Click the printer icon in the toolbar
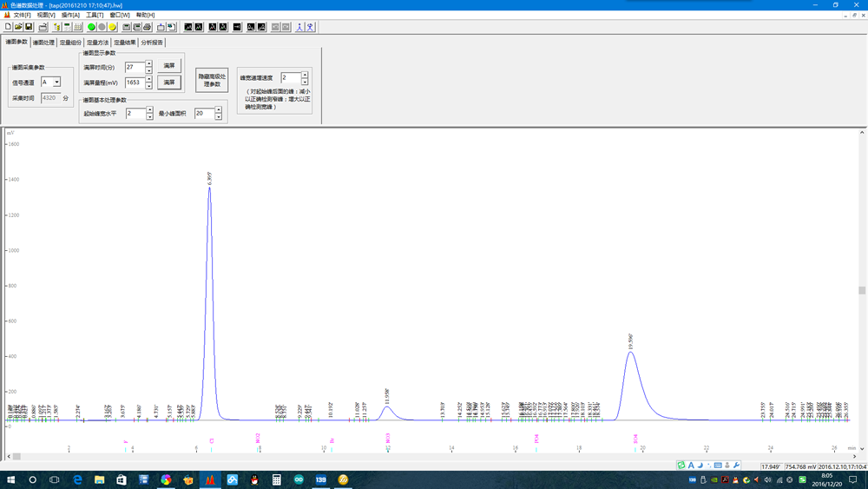Image resolution: width=868 pixels, height=489 pixels. (147, 27)
